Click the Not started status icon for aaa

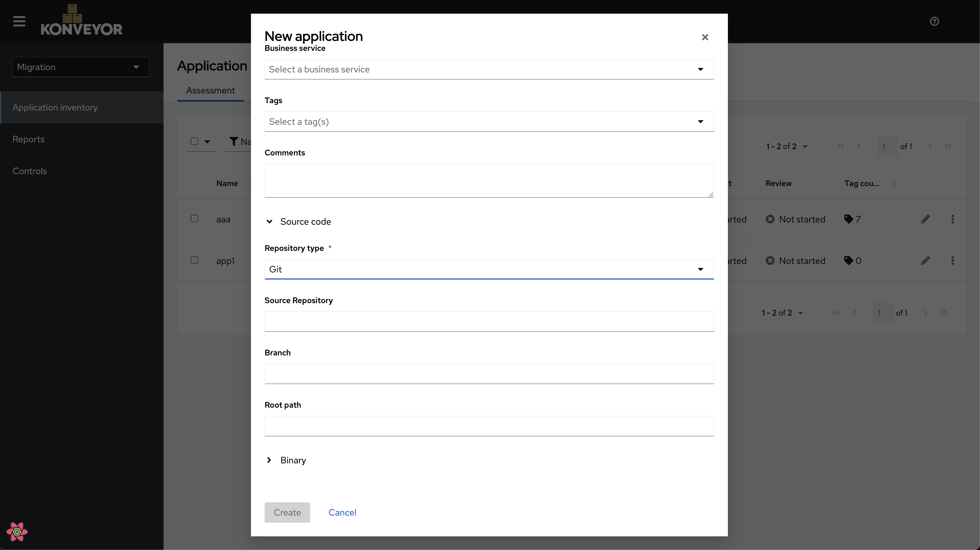(x=770, y=219)
